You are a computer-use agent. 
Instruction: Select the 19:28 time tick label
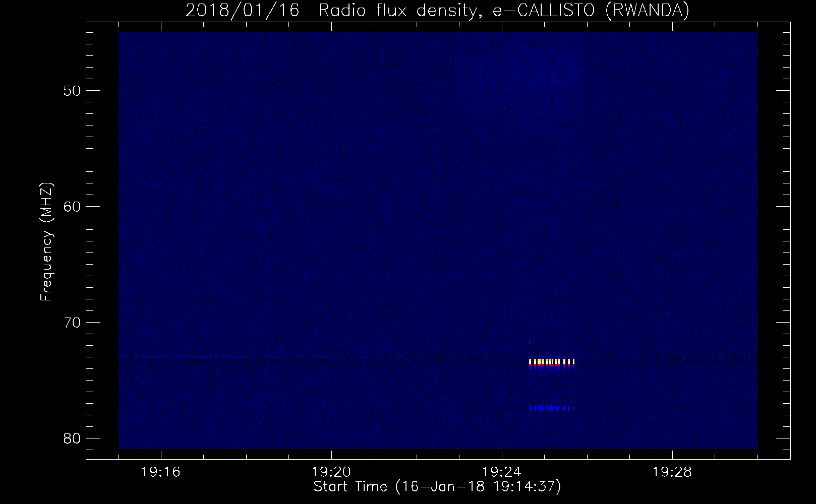click(x=672, y=472)
